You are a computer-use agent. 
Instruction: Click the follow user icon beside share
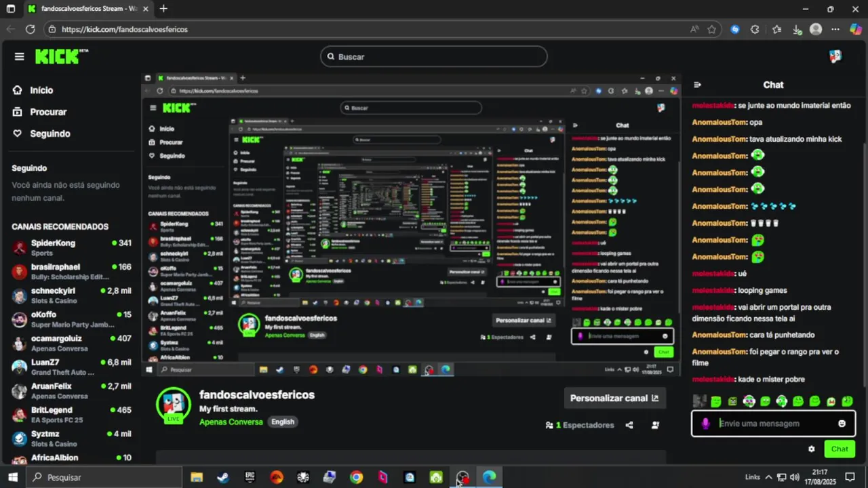[x=656, y=425]
